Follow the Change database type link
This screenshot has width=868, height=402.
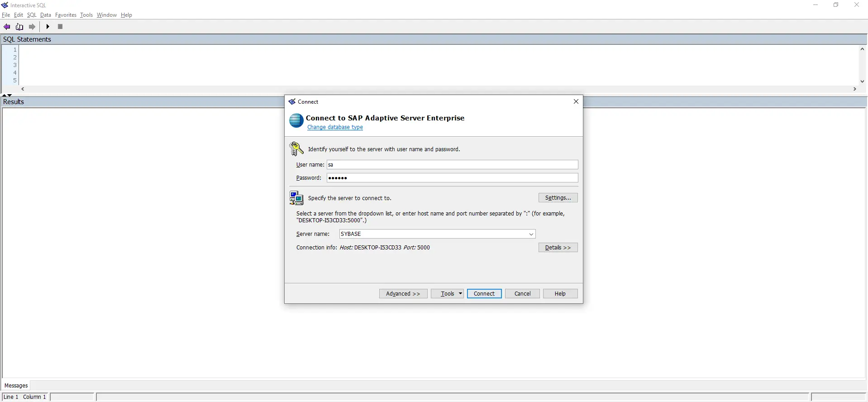point(335,127)
